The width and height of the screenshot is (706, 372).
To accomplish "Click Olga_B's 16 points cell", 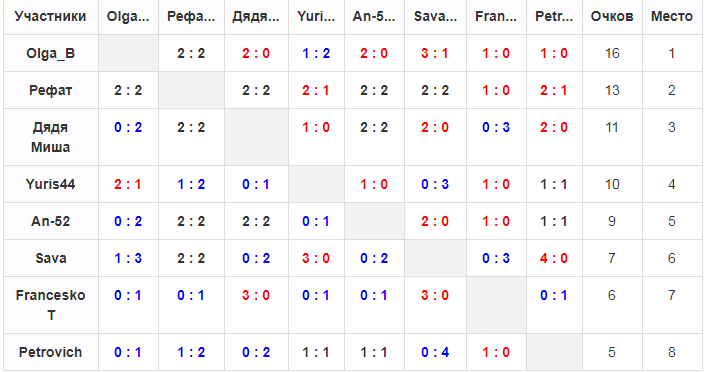I will [x=612, y=54].
